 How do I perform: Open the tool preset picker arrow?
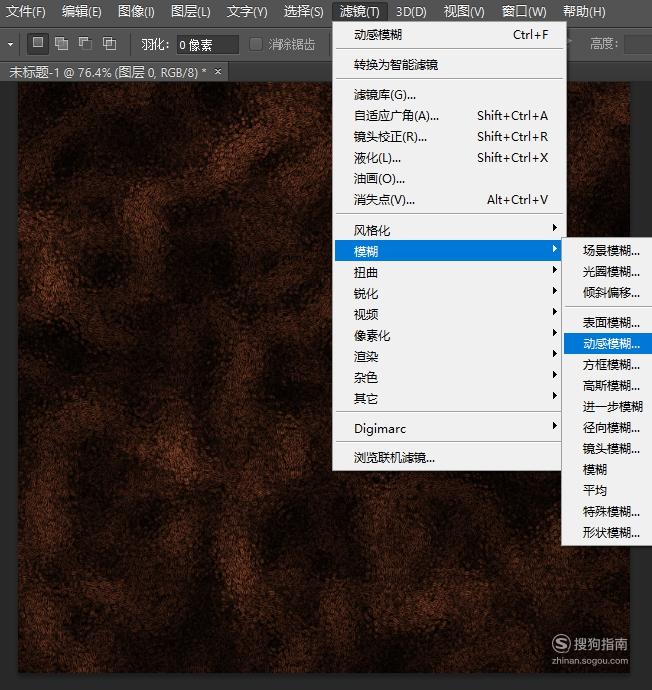[x=10, y=44]
